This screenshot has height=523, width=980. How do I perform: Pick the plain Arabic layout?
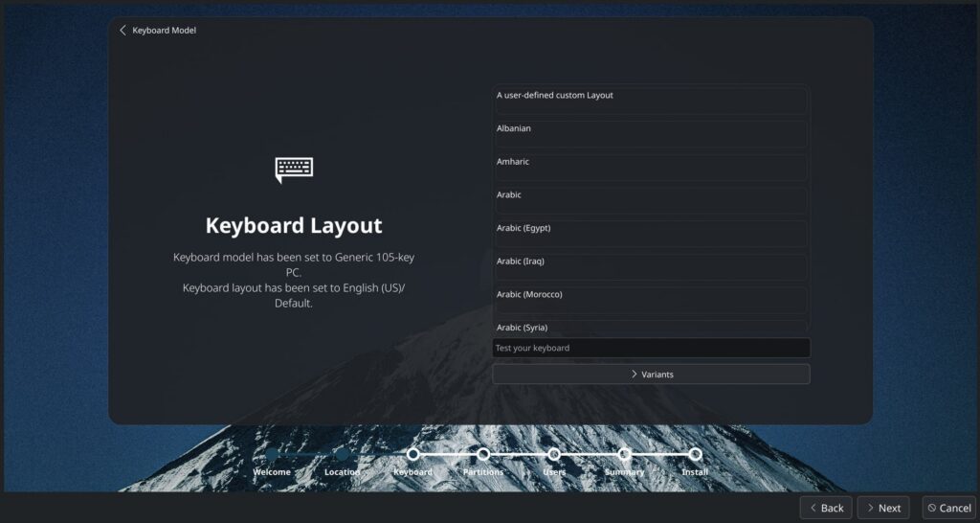click(651, 200)
